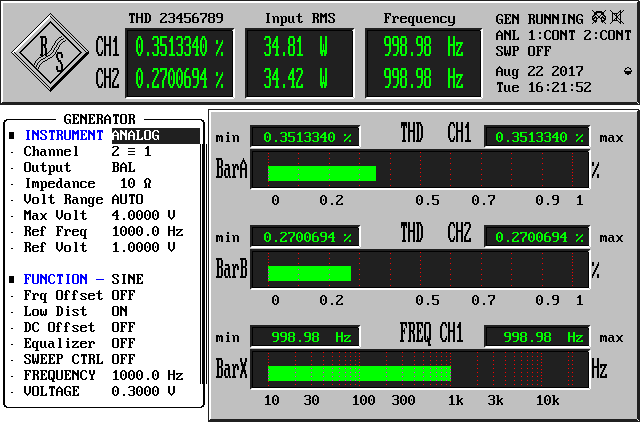The width and height of the screenshot is (640, 422).
Task: Select the VOLTAGE 0.3000 V field
Action: click(143, 391)
